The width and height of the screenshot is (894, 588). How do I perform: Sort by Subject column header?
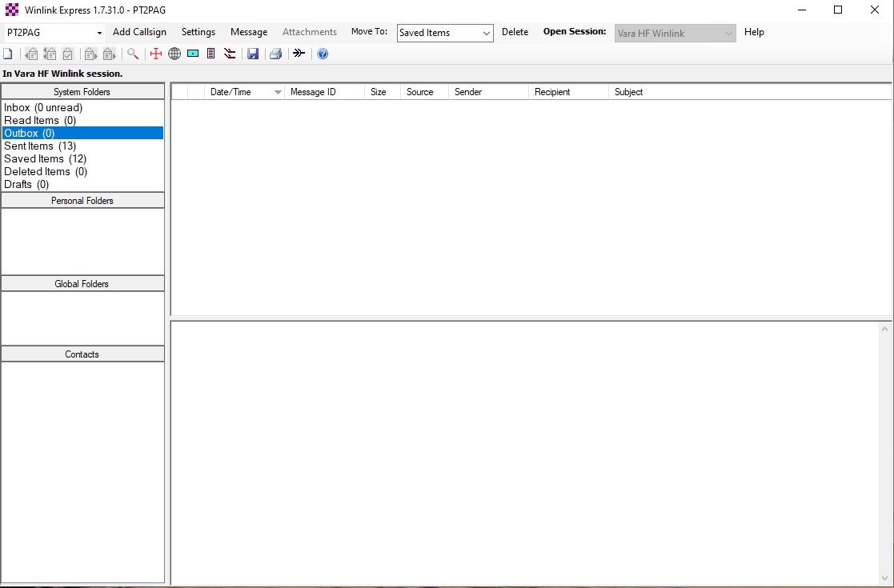pos(750,92)
